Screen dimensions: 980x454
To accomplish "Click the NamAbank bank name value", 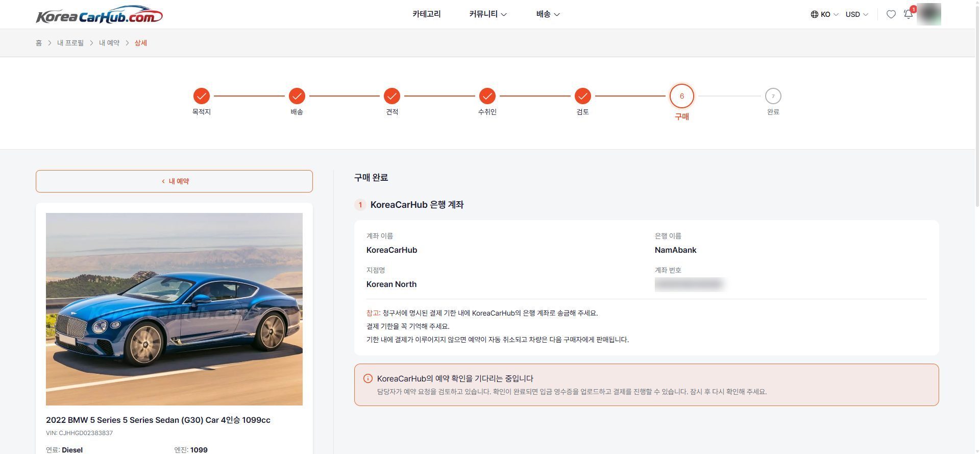I will tap(675, 250).
